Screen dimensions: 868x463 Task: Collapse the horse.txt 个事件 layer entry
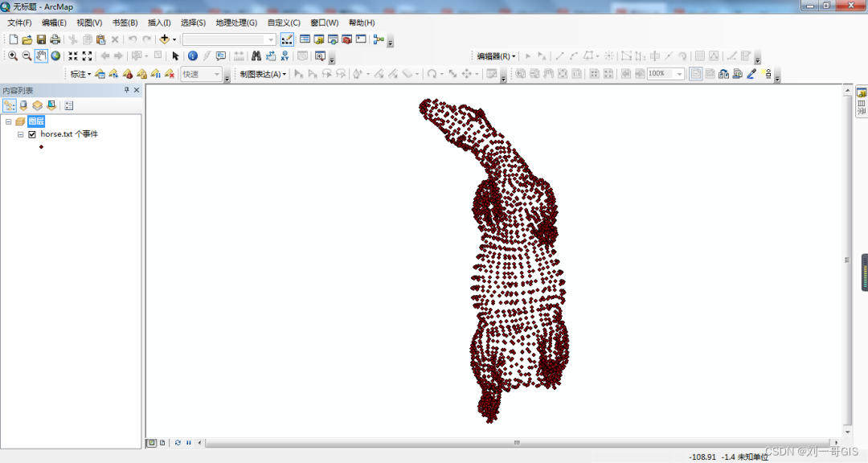[20, 134]
